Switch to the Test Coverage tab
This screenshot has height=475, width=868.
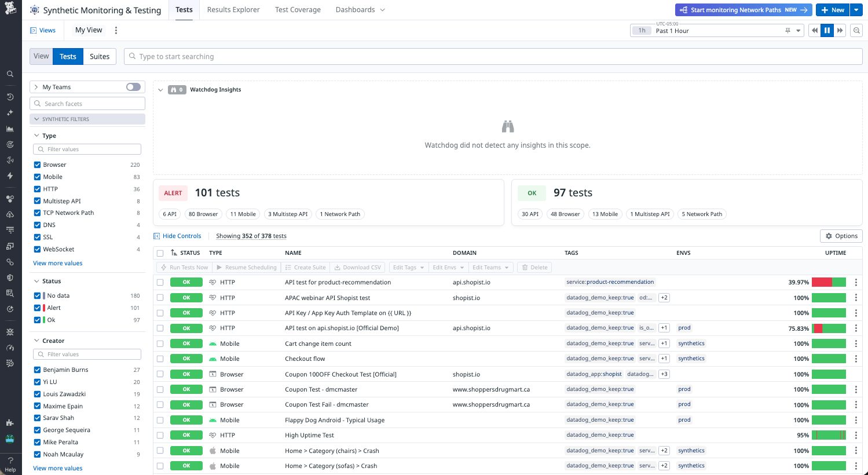pos(298,10)
